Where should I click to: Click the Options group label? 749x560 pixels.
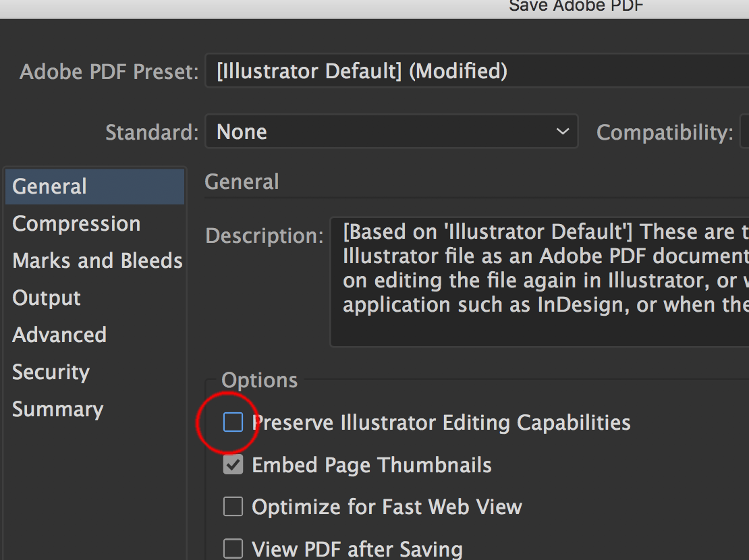pos(259,381)
